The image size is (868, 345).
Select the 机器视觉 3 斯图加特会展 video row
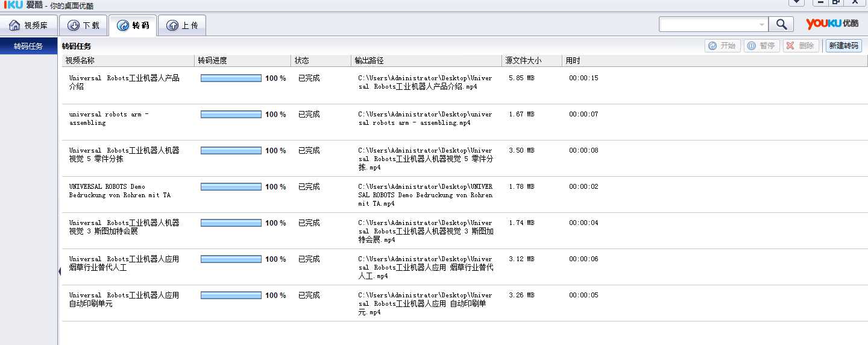pos(465,230)
